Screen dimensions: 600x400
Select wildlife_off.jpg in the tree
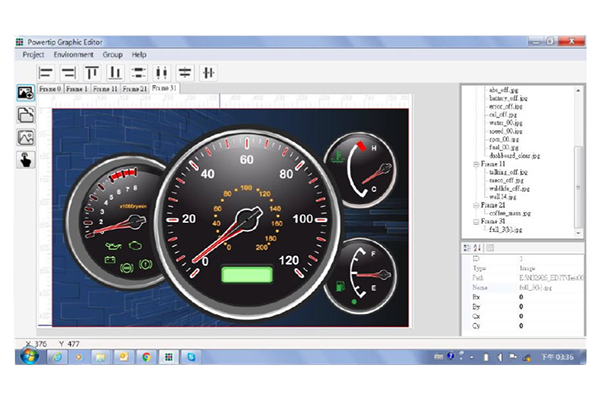(x=509, y=189)
